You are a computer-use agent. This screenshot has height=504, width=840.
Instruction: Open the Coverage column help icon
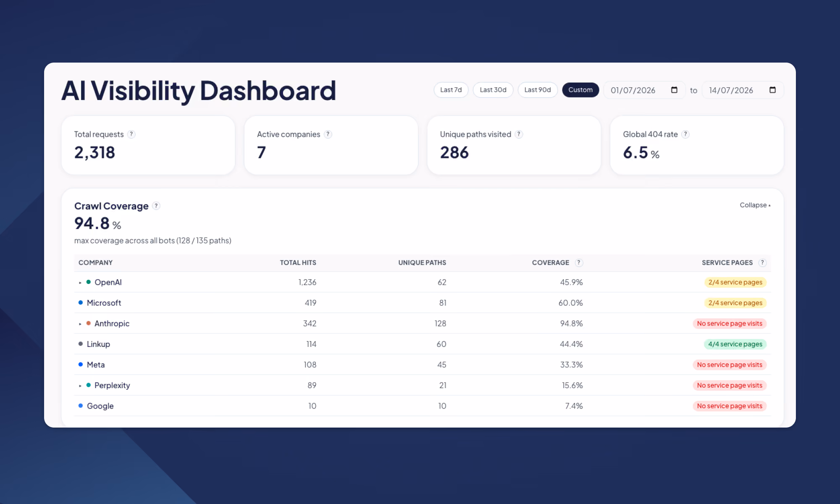(x=579, y=262)
